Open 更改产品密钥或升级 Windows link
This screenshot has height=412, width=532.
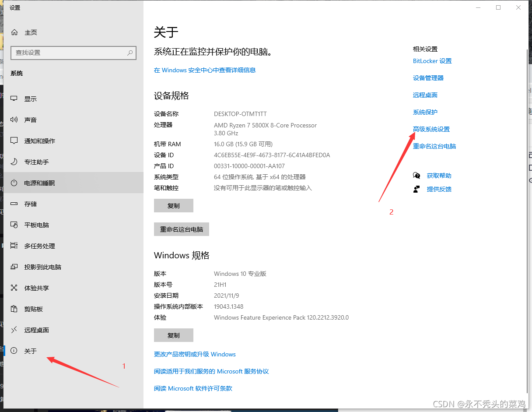coord(195,354)
